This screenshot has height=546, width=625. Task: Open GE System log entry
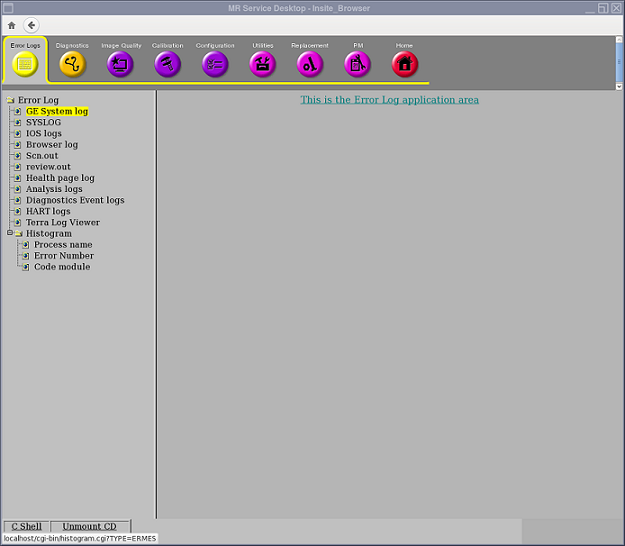point(56,111)
